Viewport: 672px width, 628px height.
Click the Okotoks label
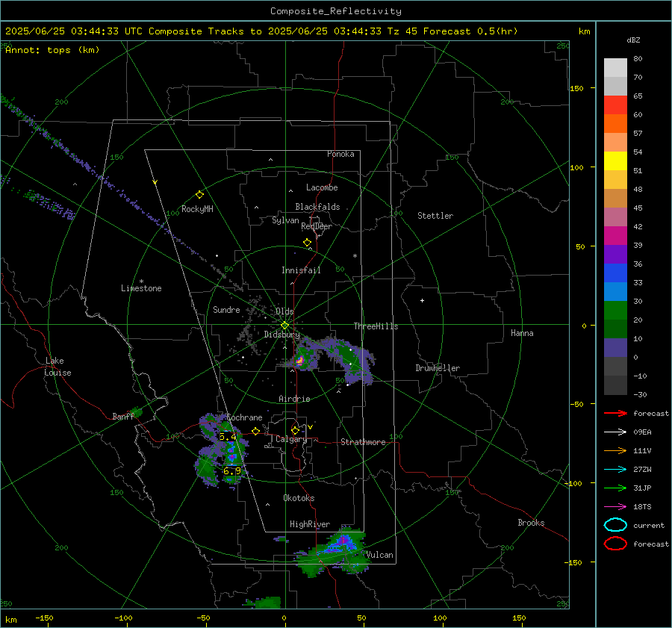[299, 498]
